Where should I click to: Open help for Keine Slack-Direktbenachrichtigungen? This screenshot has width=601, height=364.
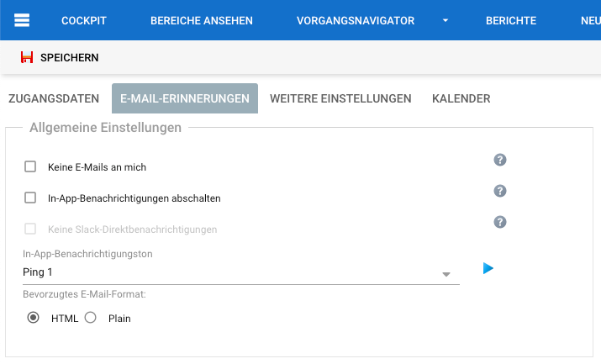pyautogui.click(x=500, y=222)
